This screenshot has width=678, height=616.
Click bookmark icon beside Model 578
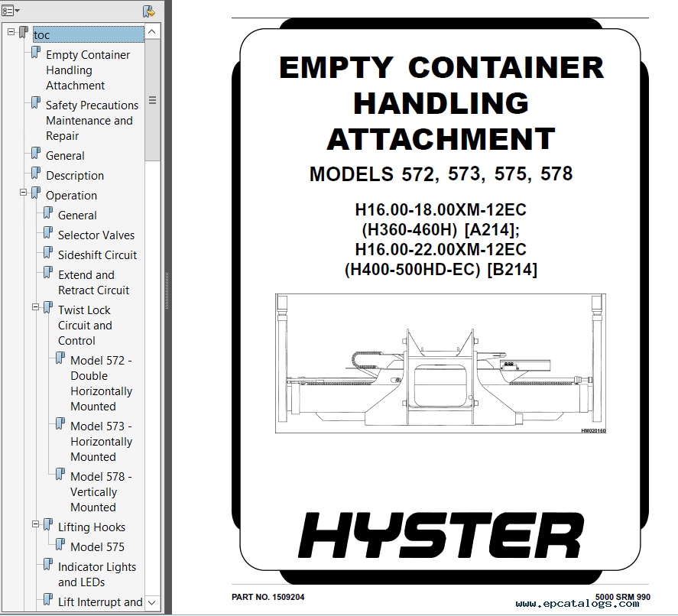pyautogui.click(x=60, y=474)
